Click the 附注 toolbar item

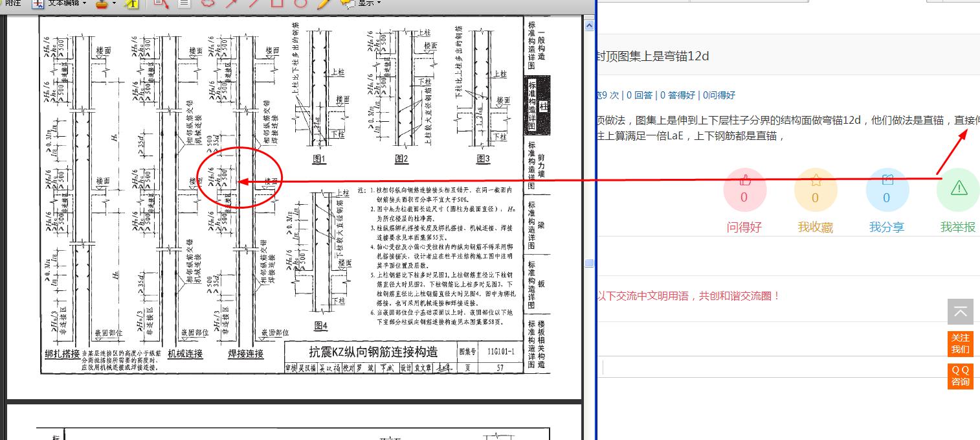tap(12, 3)
